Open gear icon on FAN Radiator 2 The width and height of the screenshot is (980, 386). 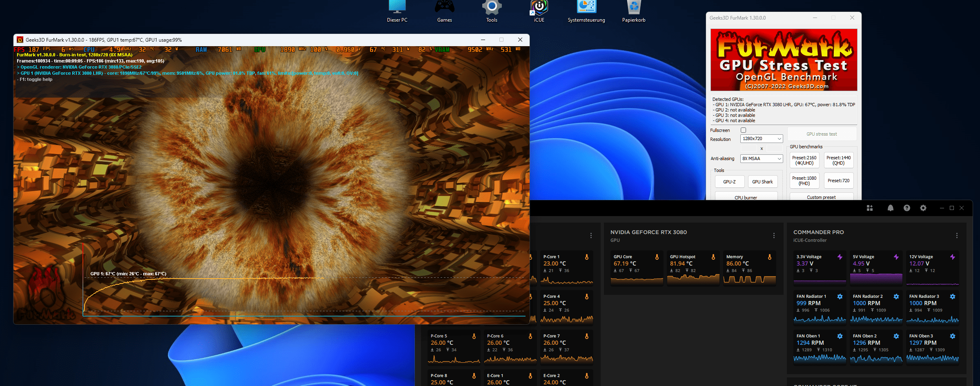[x=896, y=297]
